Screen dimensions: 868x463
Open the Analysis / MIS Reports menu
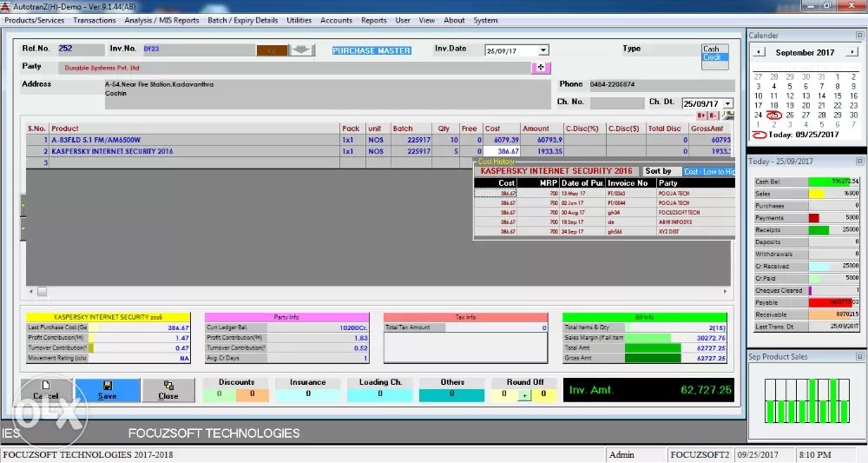point(161,21)
